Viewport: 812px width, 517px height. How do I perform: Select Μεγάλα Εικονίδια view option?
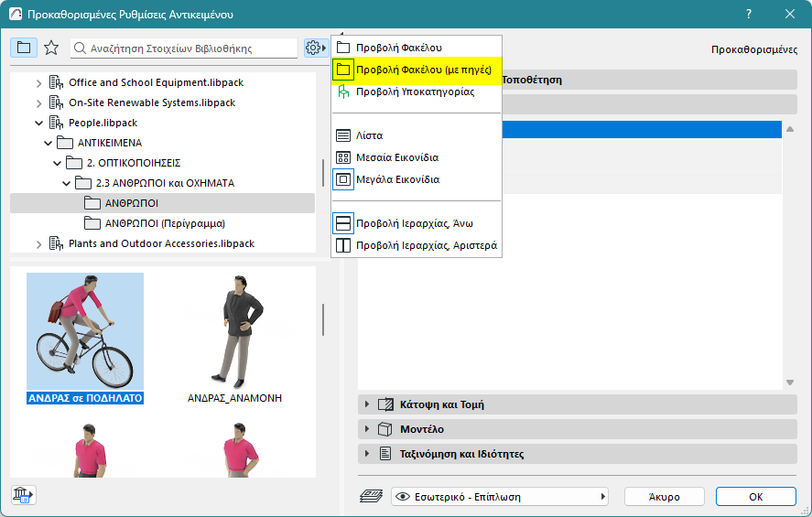click(x=417, y=179)
